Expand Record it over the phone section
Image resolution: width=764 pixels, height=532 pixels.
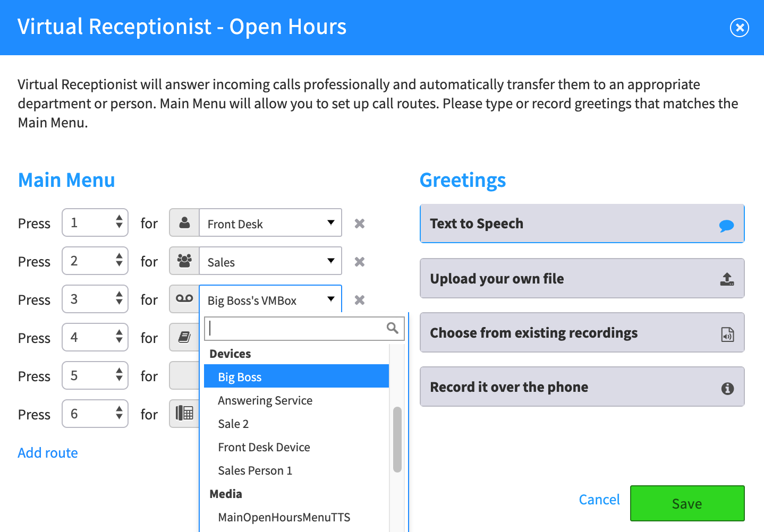582,387
